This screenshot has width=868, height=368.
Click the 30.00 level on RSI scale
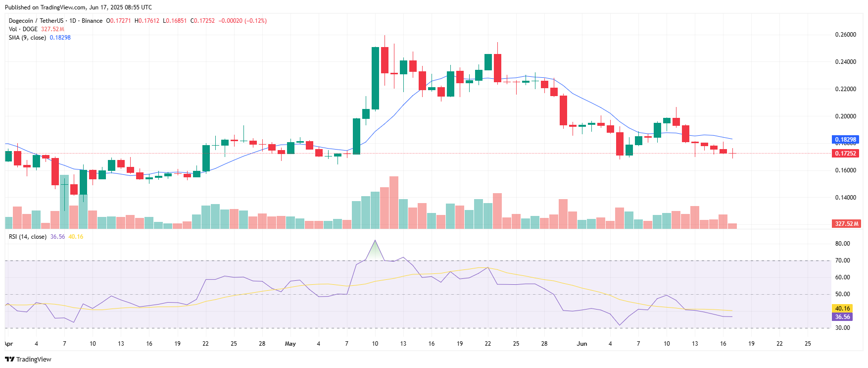[842, 328]
